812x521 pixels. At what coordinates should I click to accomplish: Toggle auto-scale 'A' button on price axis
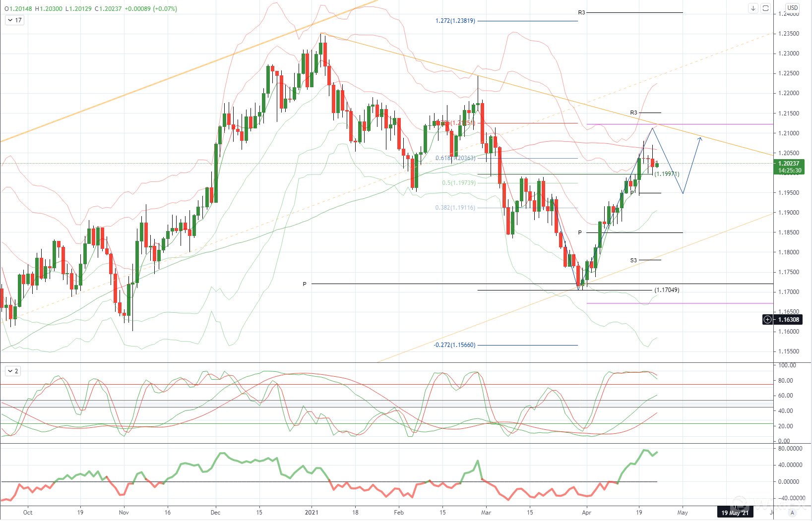pyautogui.click(x=792, y=513)
